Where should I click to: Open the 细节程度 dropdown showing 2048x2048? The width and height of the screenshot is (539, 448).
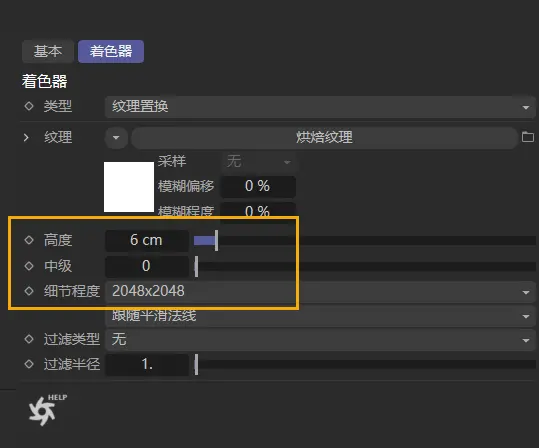[320, 292]
